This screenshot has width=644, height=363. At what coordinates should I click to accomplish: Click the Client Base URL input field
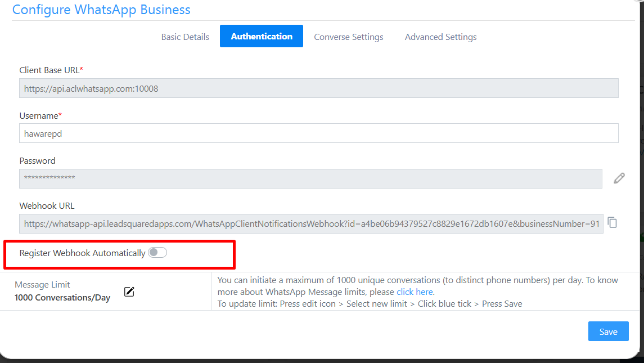click(318, 88)
